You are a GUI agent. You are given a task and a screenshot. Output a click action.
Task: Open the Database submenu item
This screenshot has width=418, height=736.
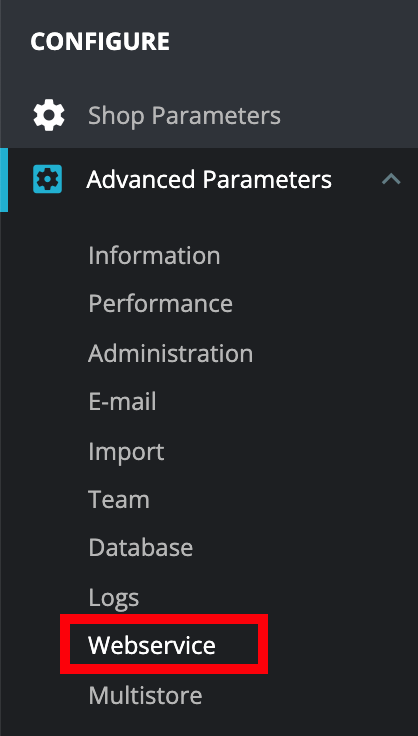click(x=141, y=548)
